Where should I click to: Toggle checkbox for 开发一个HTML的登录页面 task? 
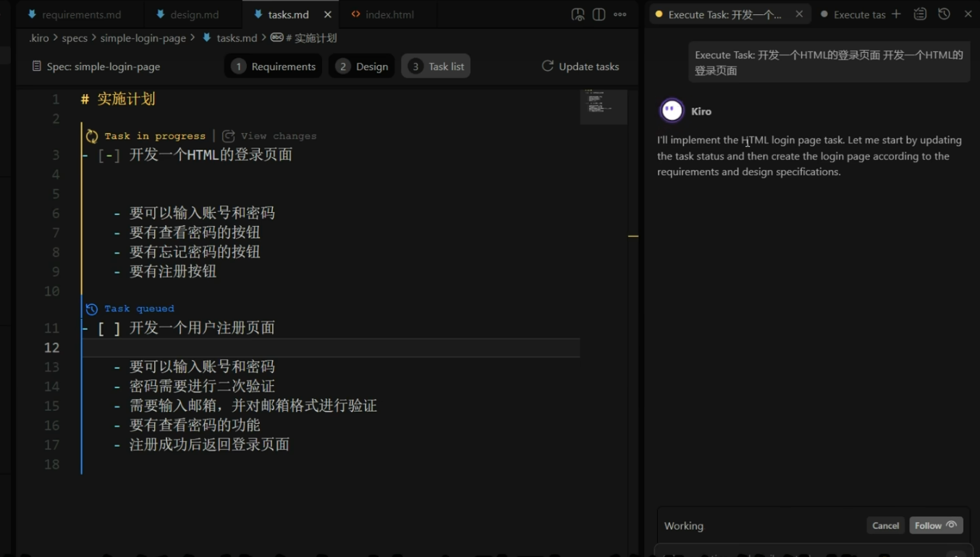click(109, 155)
